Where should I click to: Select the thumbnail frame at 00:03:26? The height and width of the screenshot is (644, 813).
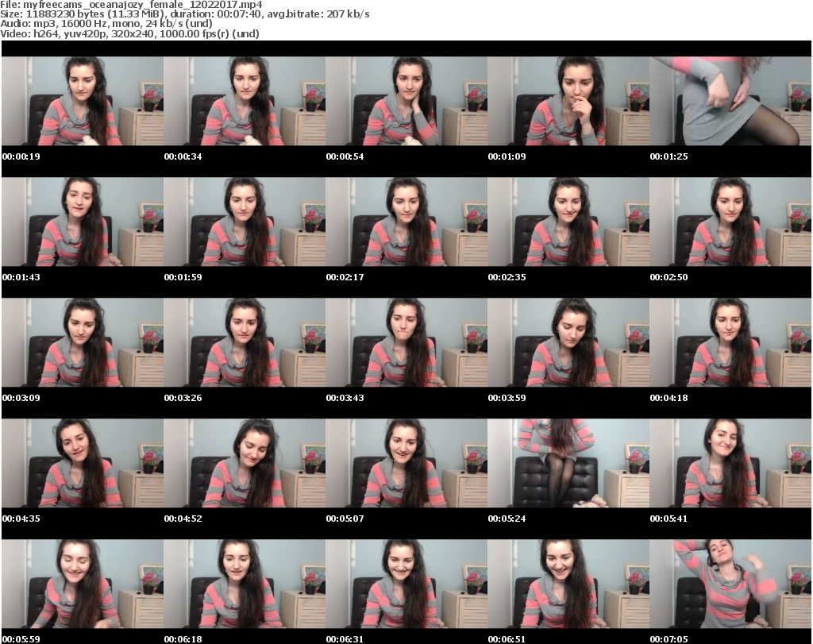coord(245,342)
